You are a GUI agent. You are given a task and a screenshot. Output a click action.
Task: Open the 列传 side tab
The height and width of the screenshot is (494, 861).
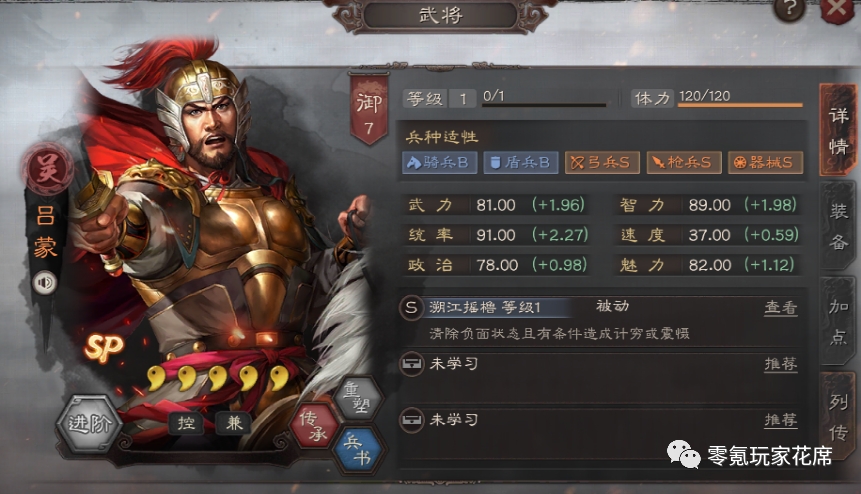(x=838, y=417)
